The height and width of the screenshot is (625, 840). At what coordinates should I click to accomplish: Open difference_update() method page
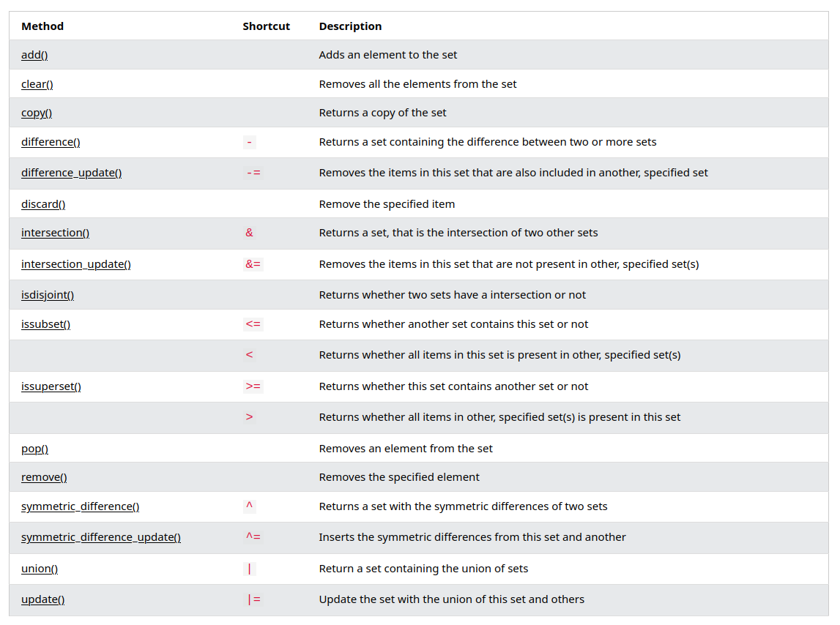[x=72, y=173]
